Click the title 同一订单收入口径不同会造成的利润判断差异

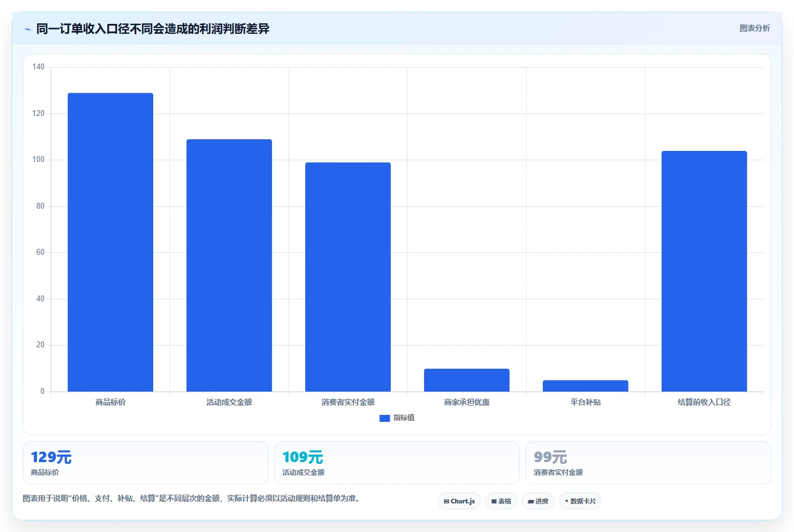point(153,29)
